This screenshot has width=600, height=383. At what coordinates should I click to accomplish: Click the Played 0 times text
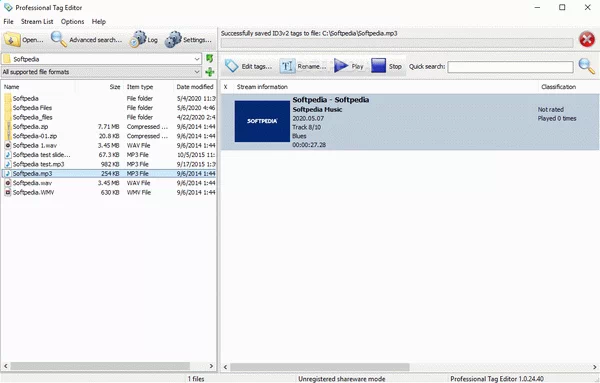click(557, 118)
